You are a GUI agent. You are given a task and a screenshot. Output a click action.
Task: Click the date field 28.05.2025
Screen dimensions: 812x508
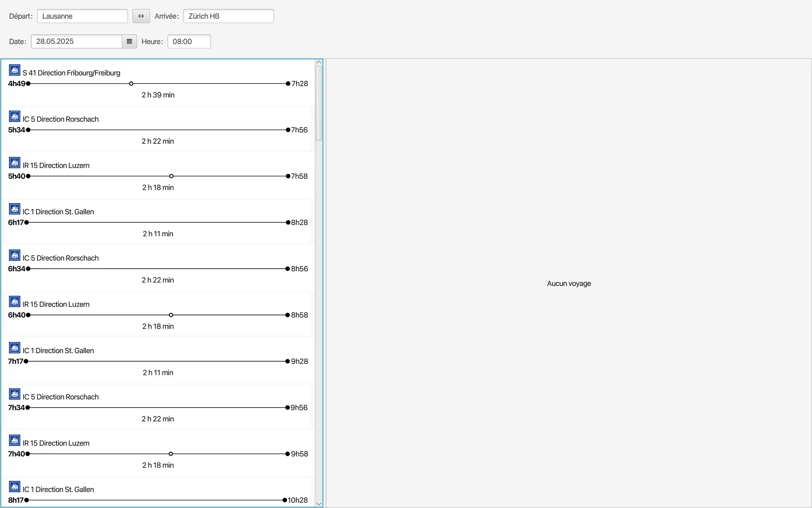(77, 41)
